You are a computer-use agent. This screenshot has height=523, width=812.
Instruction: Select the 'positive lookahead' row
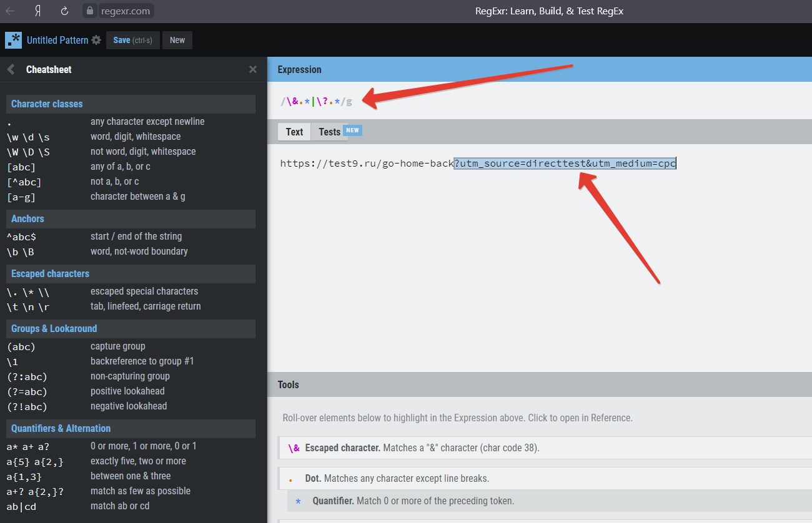click(x=131, y=391)
